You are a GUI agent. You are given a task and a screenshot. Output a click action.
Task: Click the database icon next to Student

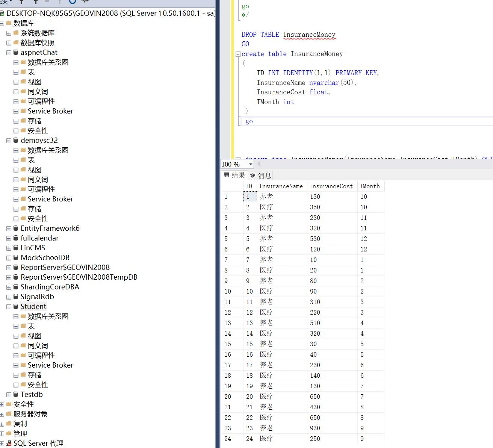16,306
